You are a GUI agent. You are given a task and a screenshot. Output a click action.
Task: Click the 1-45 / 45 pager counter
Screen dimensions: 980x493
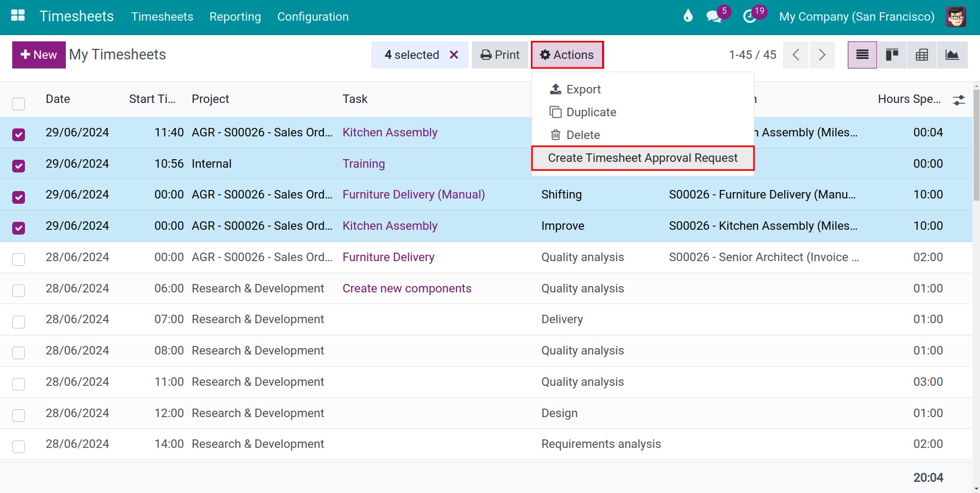(x=752, y=55)
